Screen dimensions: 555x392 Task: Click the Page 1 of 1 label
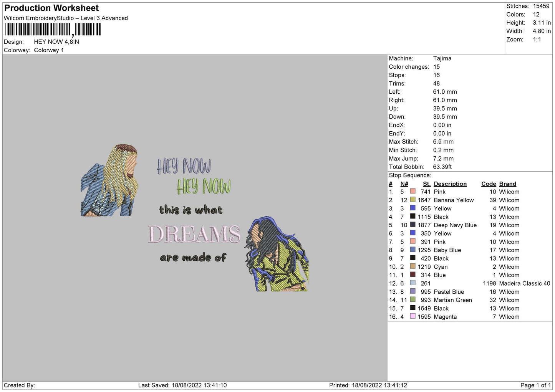(x=535, y=385)
